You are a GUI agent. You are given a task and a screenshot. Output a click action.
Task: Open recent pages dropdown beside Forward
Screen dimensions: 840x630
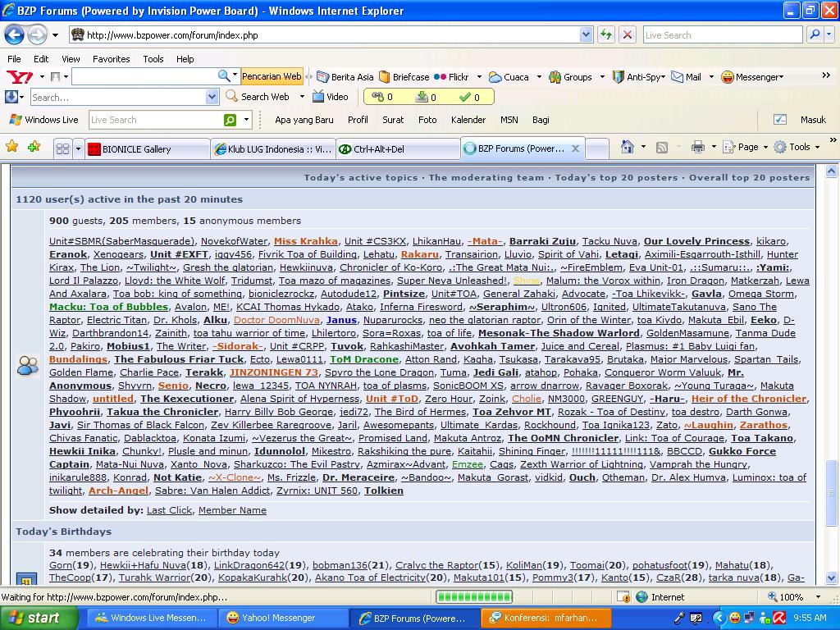[x=55, y=35]
